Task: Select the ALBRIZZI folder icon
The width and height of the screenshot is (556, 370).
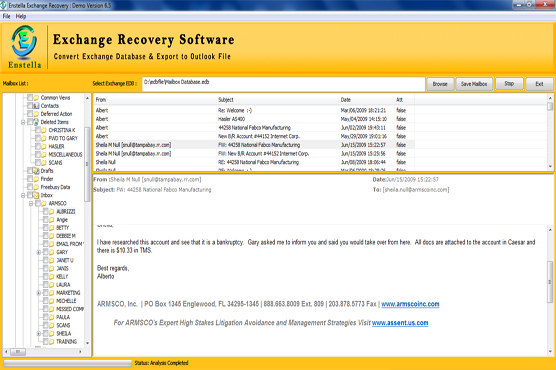Action: (52, 211)
